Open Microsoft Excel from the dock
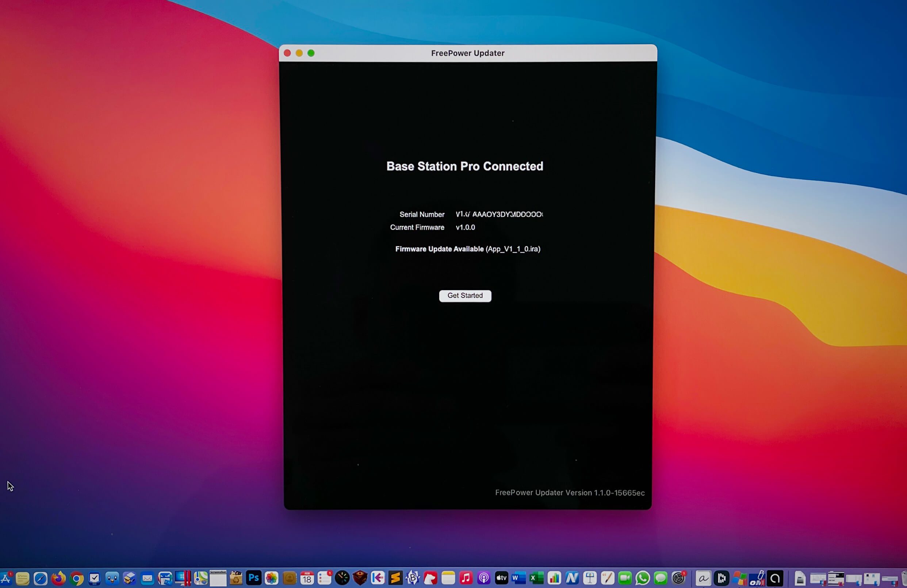 click(x=536, y=578)
